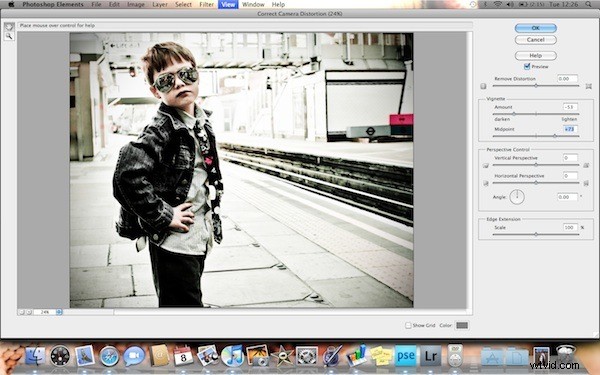Screen dimensions: 600x375
Task: Open iChat from the dock
Action: click(134, 356)
